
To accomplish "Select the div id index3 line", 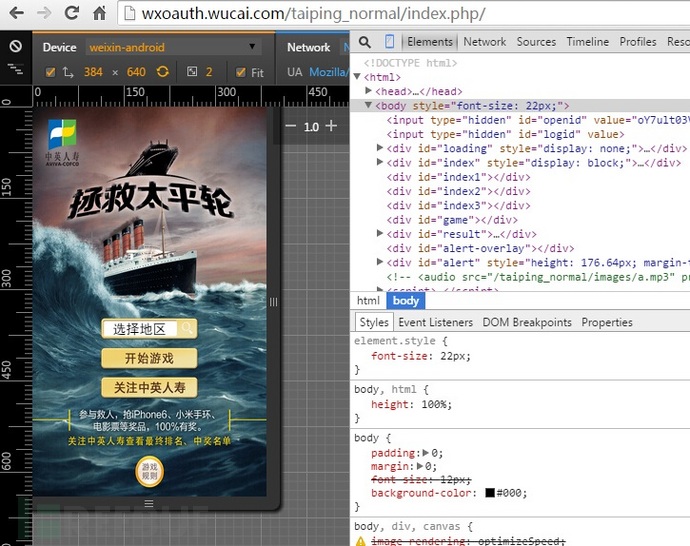I will pyautogui.click(x=459, y=205).
